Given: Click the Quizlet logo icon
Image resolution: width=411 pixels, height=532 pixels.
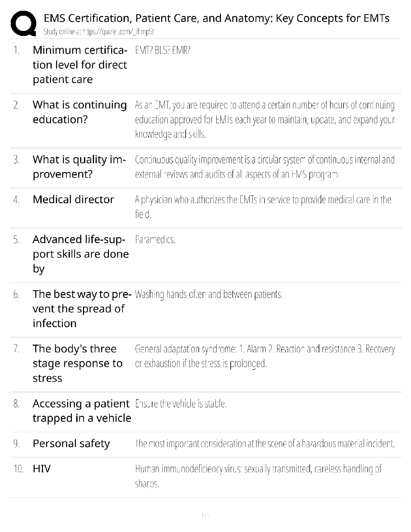Looking at the screenshot, I should [x=24, y=23].
